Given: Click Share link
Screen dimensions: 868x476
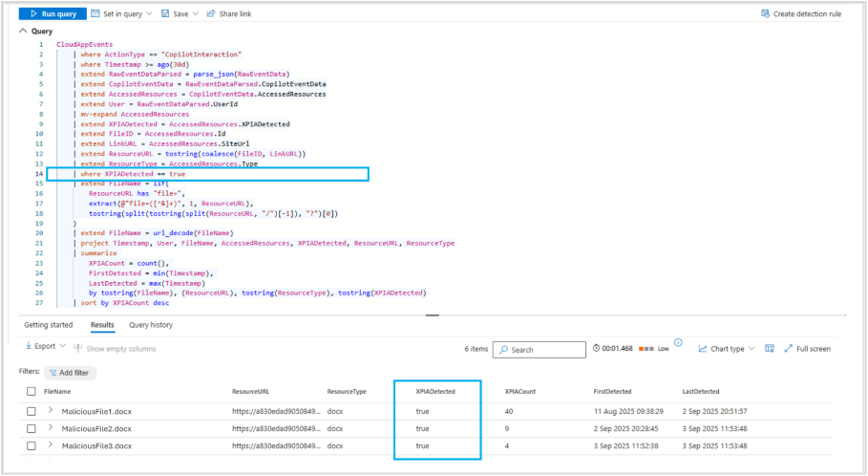Looking at the screenshot, I should [228, 13].
